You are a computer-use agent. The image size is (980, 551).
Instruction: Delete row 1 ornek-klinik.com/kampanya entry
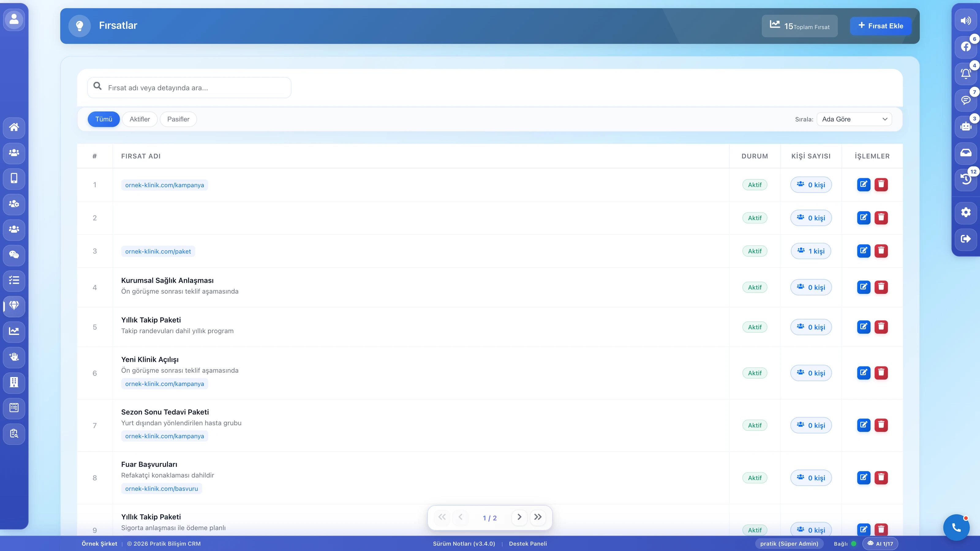[881, 185]
